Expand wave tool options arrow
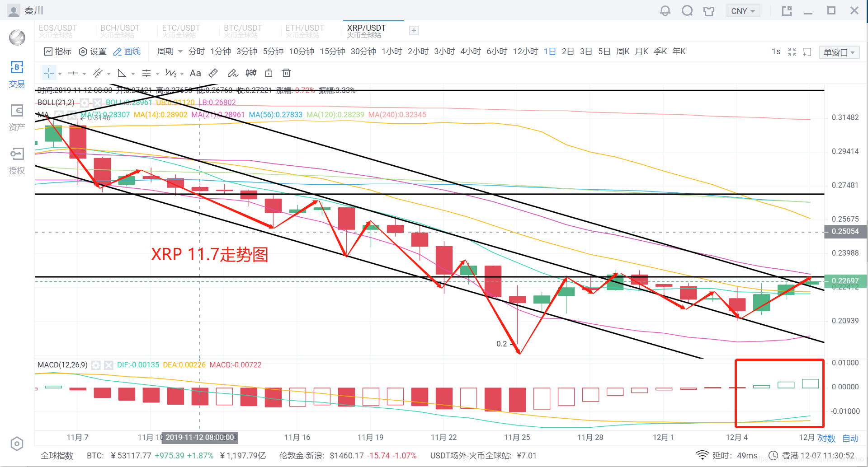Viewport: 868px width, 467px height. (x=182, y=74)
